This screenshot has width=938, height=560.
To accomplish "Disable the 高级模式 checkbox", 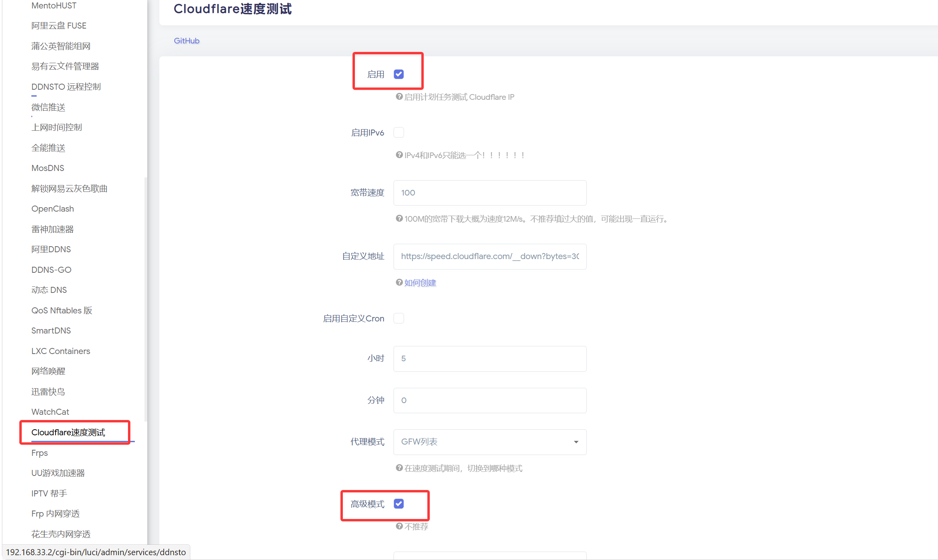I will tap(399, 504).
